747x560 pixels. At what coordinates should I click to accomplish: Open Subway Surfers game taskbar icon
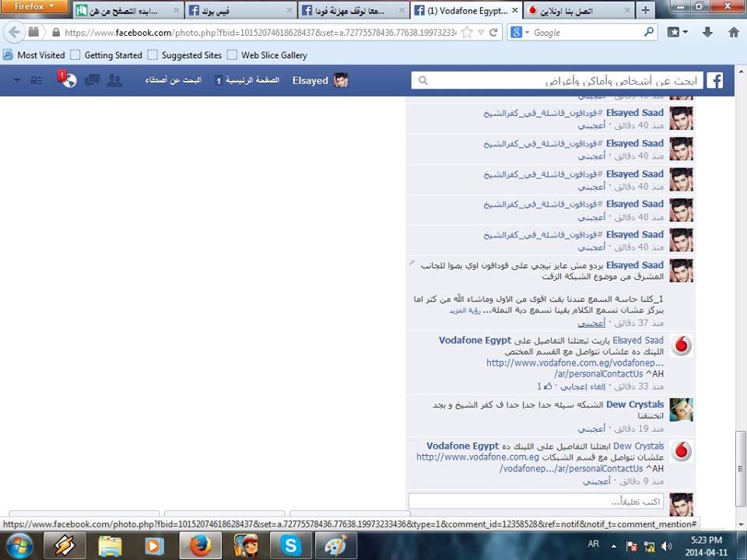click(246, 546)
